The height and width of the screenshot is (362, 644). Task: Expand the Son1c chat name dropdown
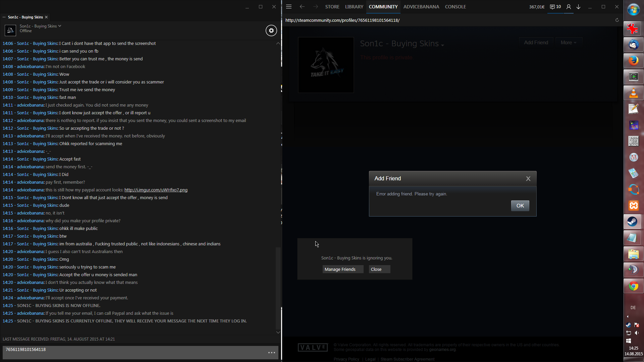pos(60,26)
